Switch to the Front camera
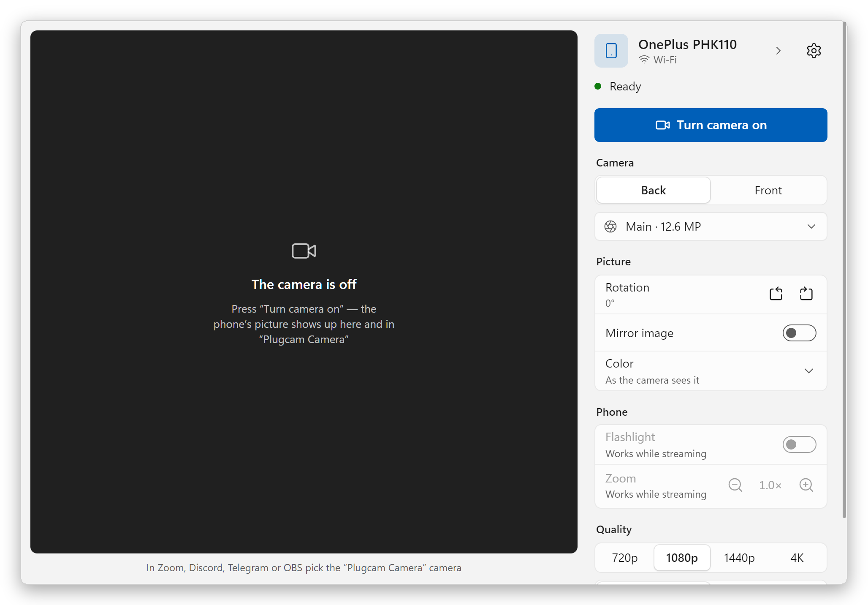Viewport: 868px width, 605px height. (x=768, y=190)
